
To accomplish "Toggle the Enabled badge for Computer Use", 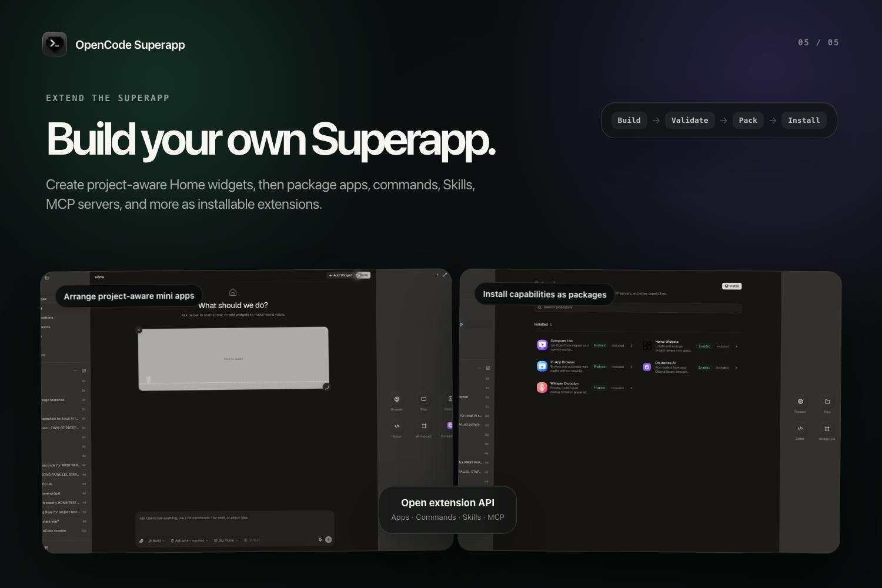I will 600,346.
